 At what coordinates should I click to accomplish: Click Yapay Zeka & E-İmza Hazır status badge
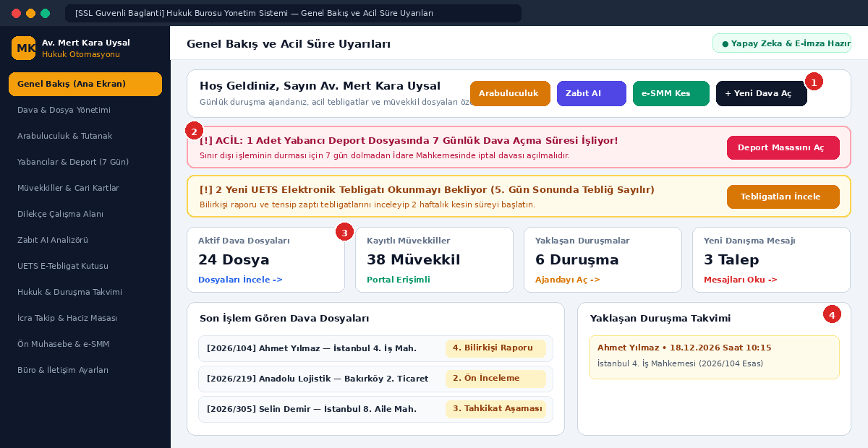pos(781,43)
